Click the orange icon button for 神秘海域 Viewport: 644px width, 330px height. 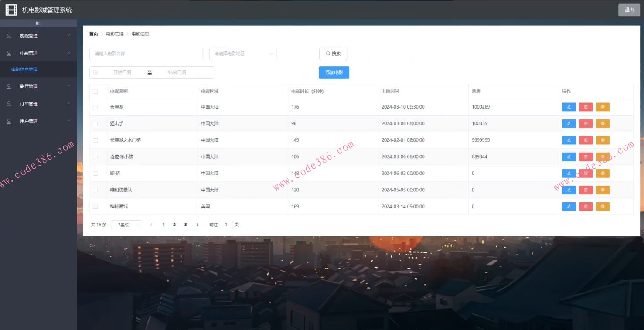click(x=603, y=207)
